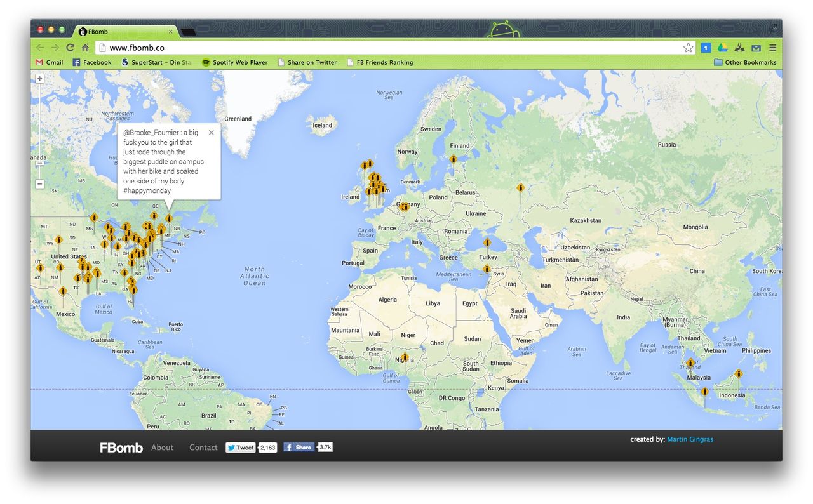Image resolution: width=813 pixels, height=504 pixels.
Task: Open the Contact page link
Action: coord(203,448)
